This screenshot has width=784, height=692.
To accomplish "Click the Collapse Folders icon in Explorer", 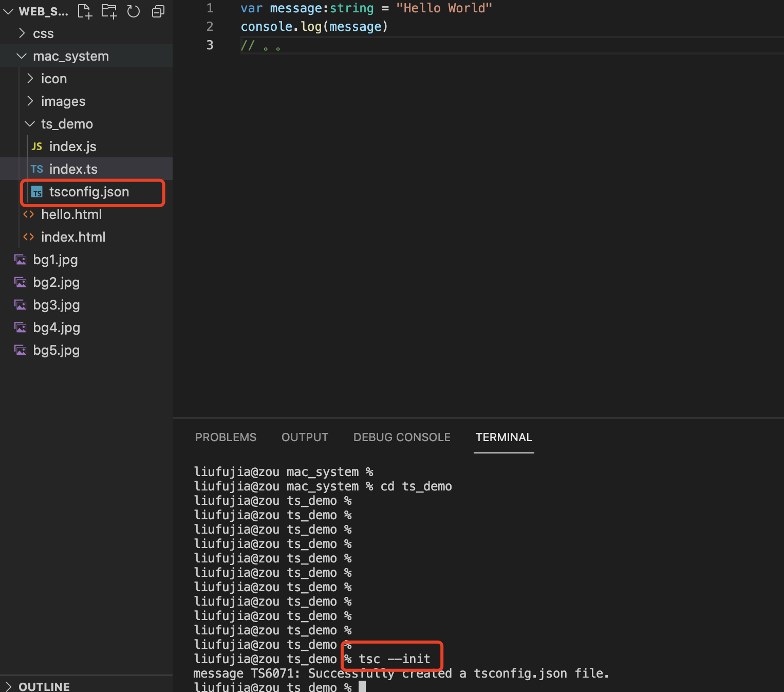I will (158, 11).
